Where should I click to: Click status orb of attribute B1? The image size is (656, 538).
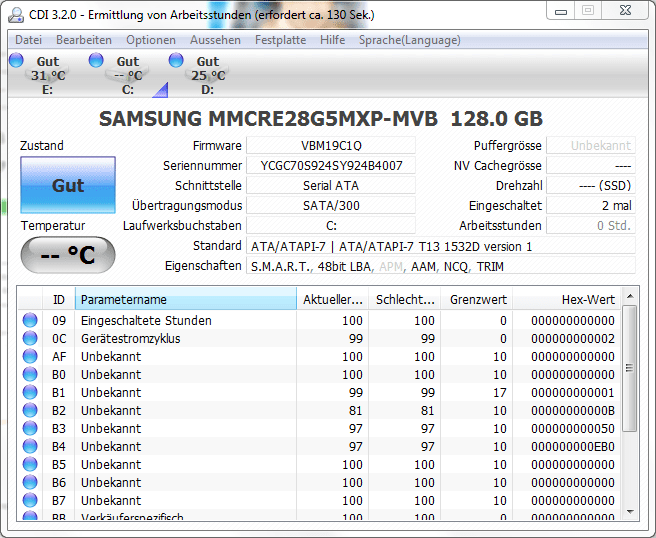coord(30,392)
